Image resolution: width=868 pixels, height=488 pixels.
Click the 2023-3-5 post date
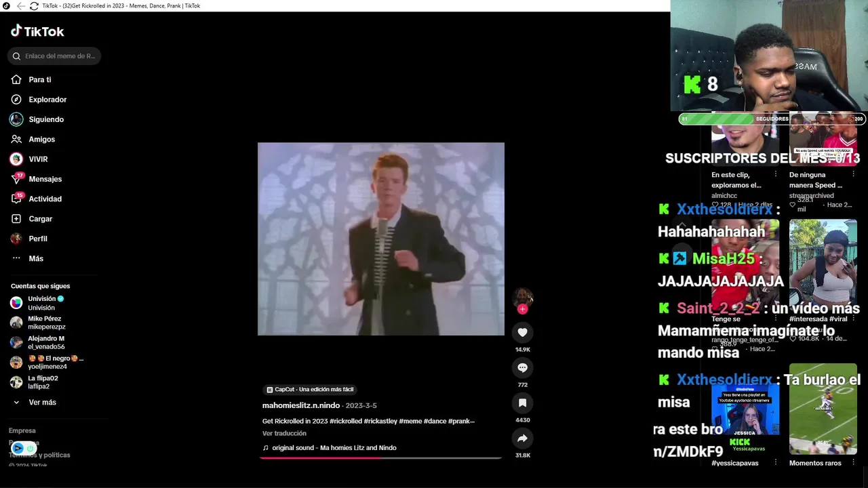coord(361,405)
